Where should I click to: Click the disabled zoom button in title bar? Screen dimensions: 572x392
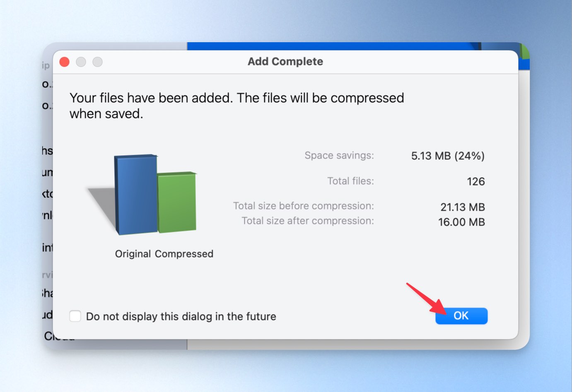coord(97,62)
